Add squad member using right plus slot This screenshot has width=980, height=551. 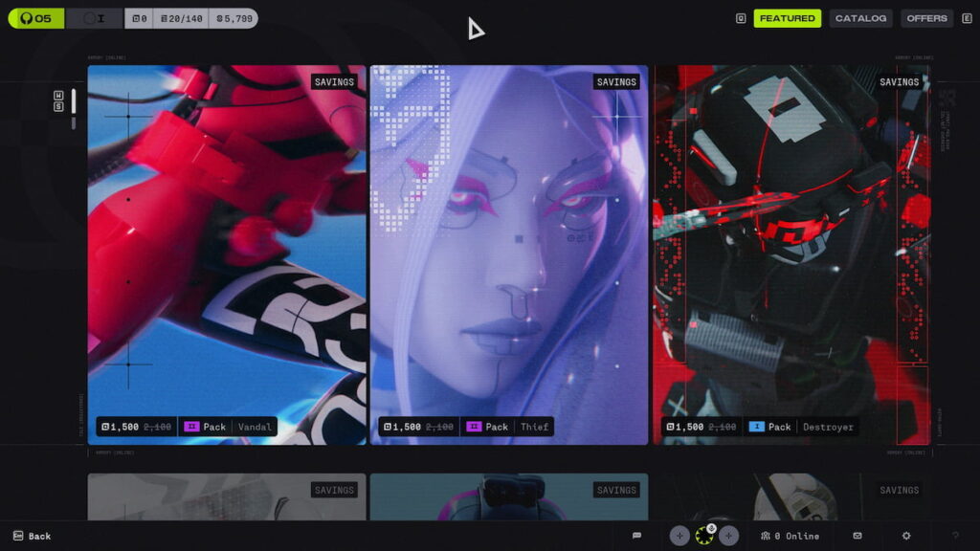729,536
